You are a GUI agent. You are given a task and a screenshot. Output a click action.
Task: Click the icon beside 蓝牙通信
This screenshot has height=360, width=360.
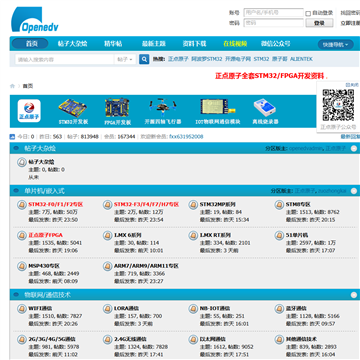pyautogui.click(x=279, y=309)
